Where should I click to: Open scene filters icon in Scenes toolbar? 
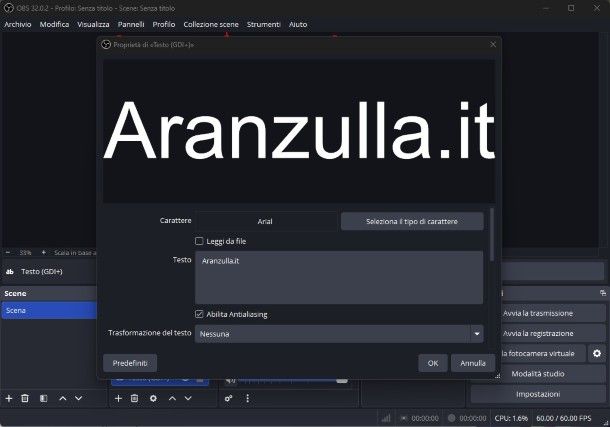(44, 398)
